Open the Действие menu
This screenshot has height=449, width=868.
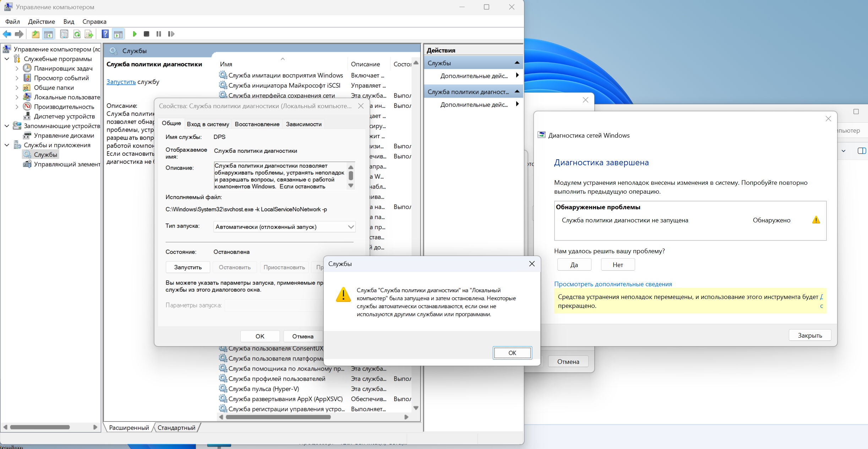point(42,22)
